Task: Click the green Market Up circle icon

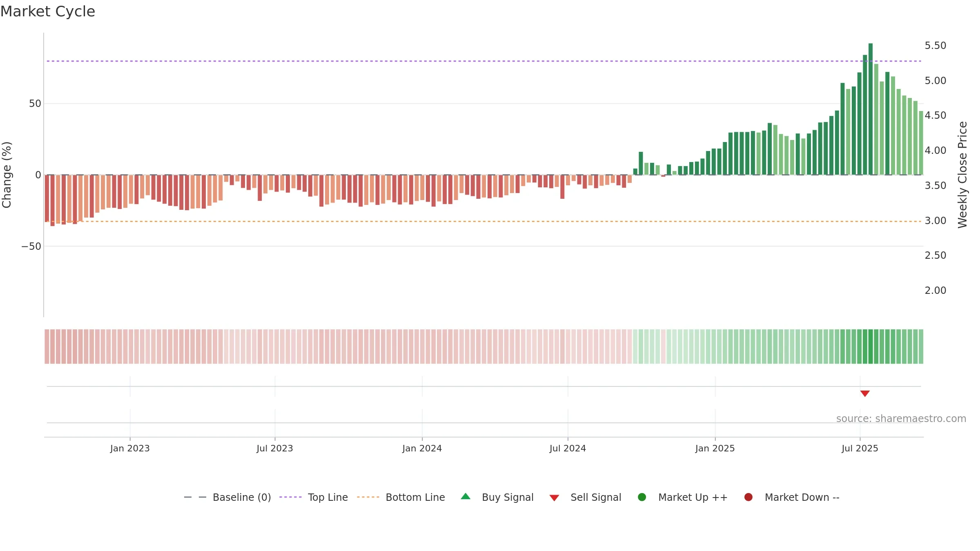Action: [x=642, y=497]
